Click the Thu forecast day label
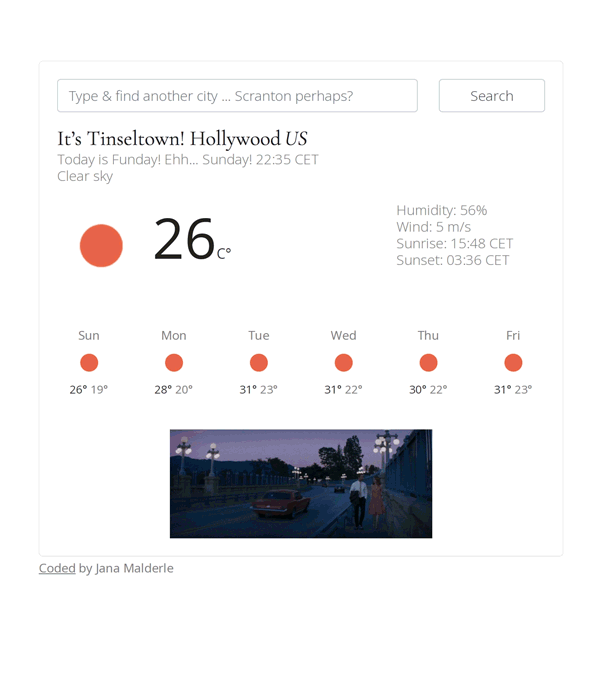This screenshot has height=700, width=600. click(x=428, y=335)
